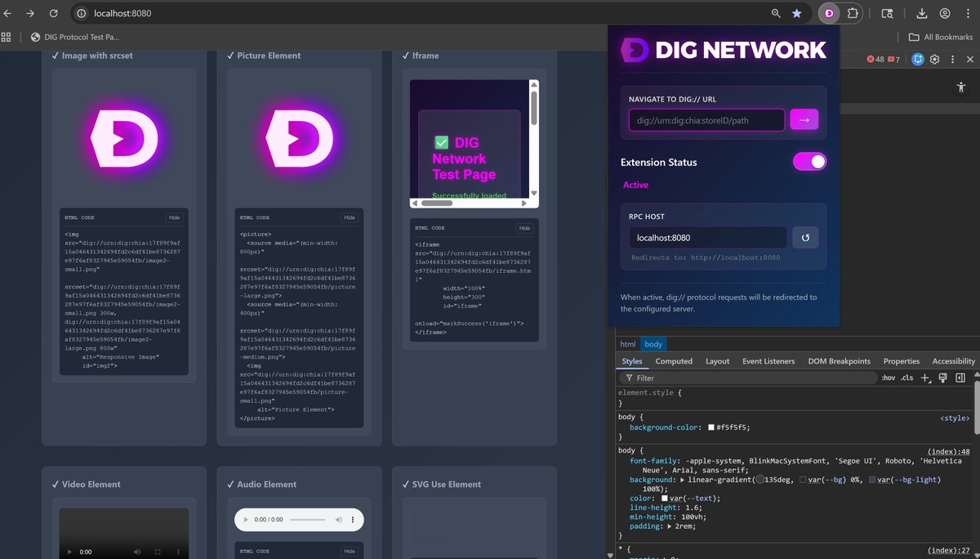The height and width of the screenshot is (559, 980).
Task: Open the Chrome profile avatar icon
Action: pyautogui.click(x=945, y=14)
